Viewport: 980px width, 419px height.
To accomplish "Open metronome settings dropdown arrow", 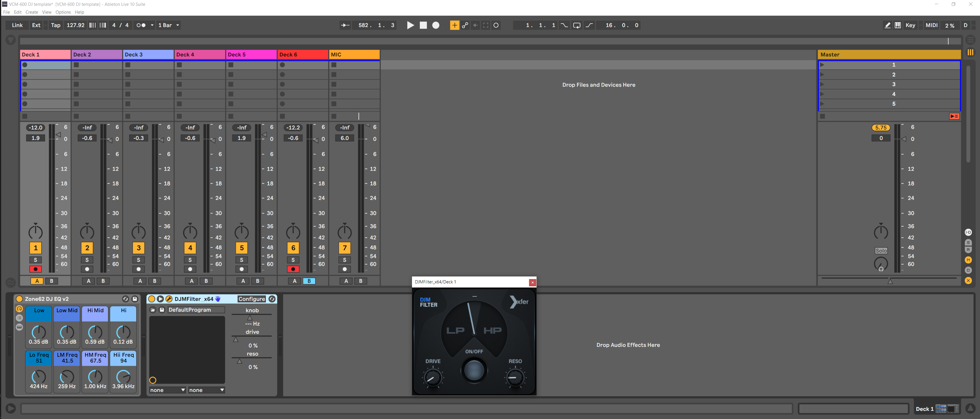I will point(152,25).
